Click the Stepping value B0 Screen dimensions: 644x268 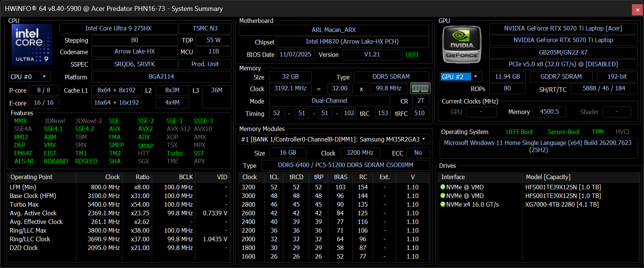coord(134,40)
